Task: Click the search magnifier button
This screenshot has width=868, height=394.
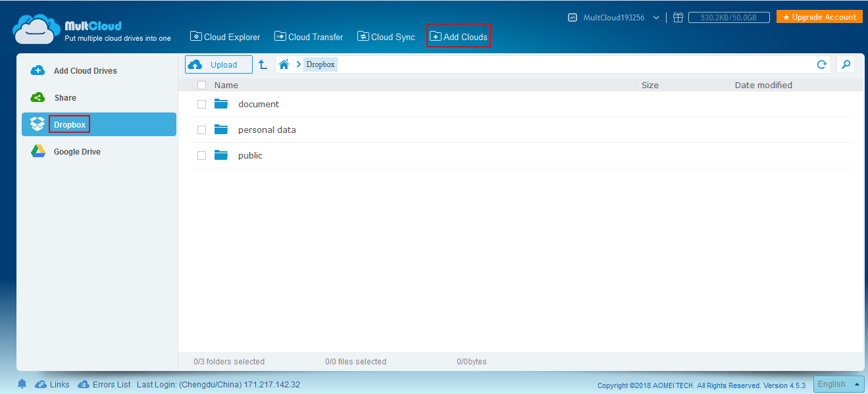Action: pos(846,64)
